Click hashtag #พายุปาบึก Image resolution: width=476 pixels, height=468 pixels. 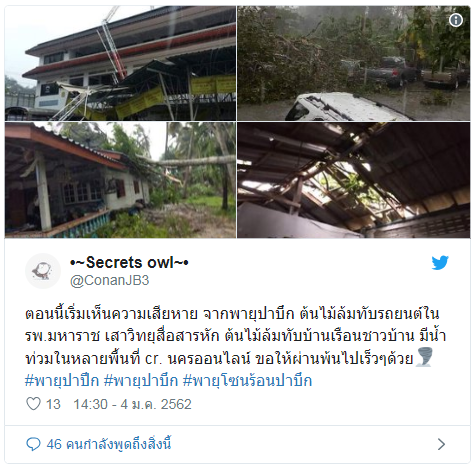pyautogui.click(x=141, y=380)
